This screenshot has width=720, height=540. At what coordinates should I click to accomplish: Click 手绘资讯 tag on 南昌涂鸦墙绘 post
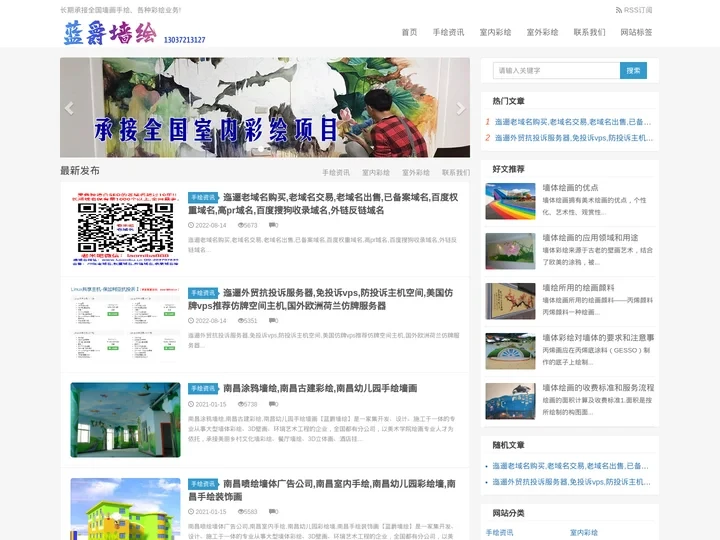point(203,388)
